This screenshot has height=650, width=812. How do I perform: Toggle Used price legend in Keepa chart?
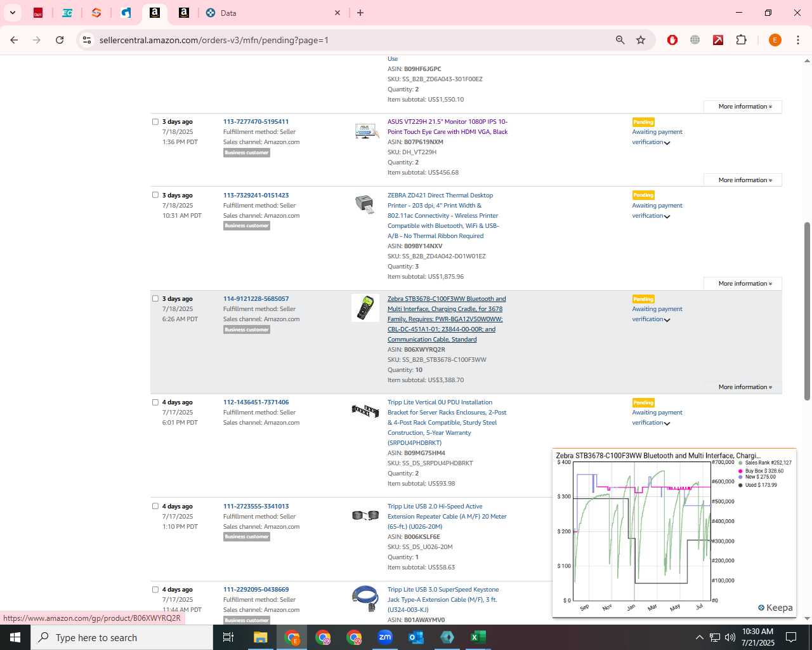[x=757, y=485]
